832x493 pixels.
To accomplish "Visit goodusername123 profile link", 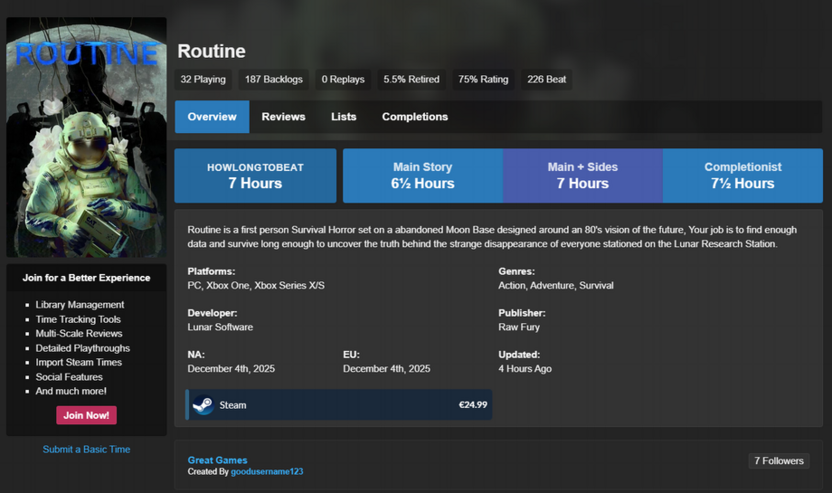I will (267, 472).
